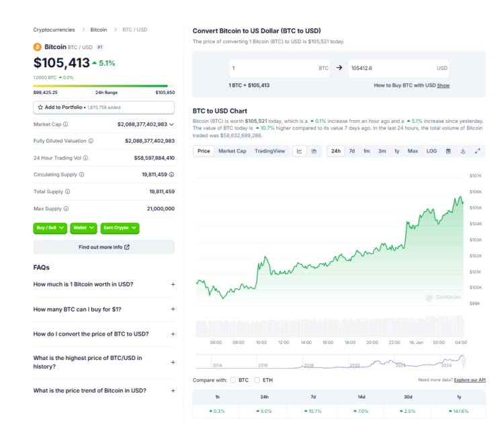Screen dimensions: 504x423
Task: Expand FAQ How much is 1 Bitcoin worth
Action: (x=103, y=285)
